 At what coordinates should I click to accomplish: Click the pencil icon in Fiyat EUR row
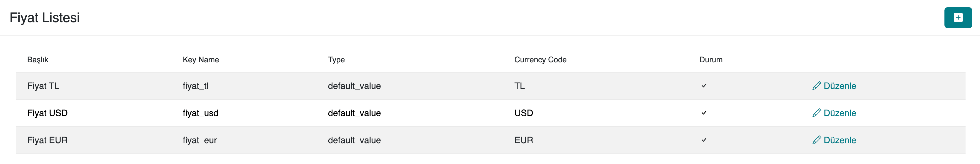(x=816, y=140)
